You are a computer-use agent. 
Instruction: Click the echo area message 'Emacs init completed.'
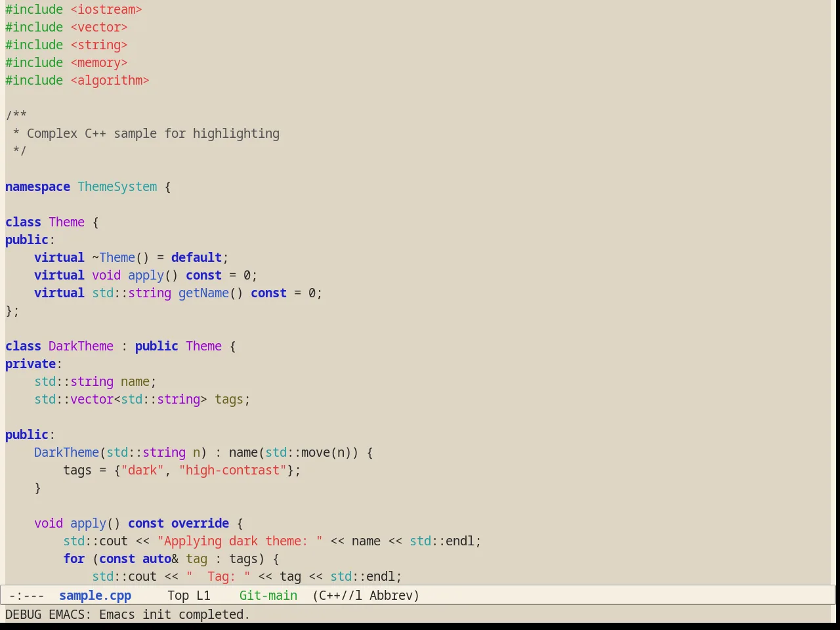(x=175, y=614)
